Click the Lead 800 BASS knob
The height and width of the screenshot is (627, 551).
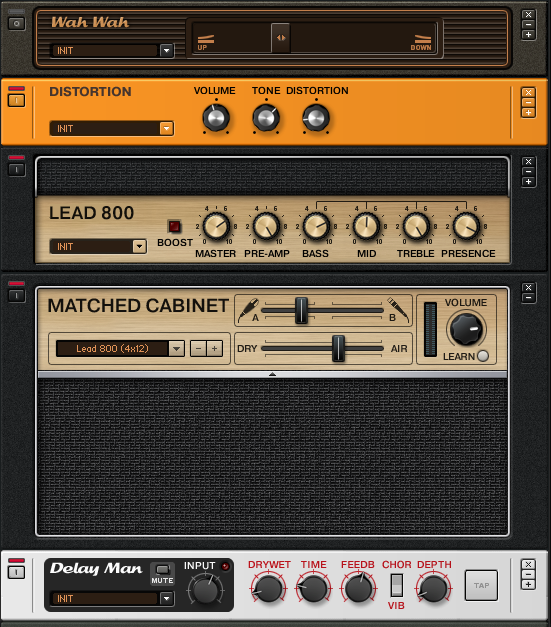click(316, 226)
